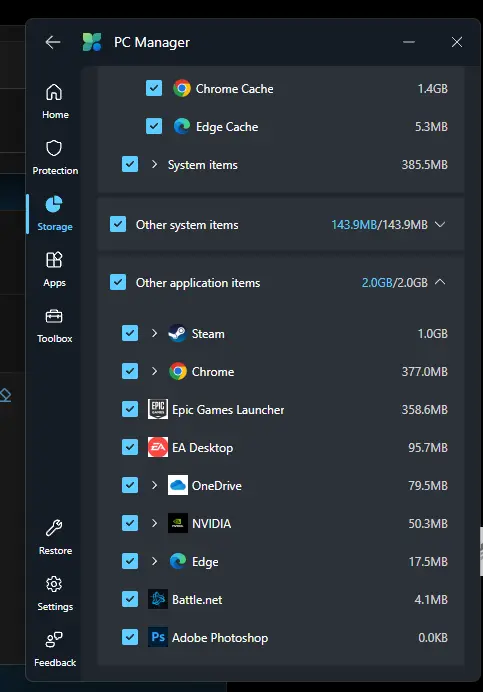483x692 pixels.
Task: Expand the Chrome row chevron
Action: tap(154, 371)
